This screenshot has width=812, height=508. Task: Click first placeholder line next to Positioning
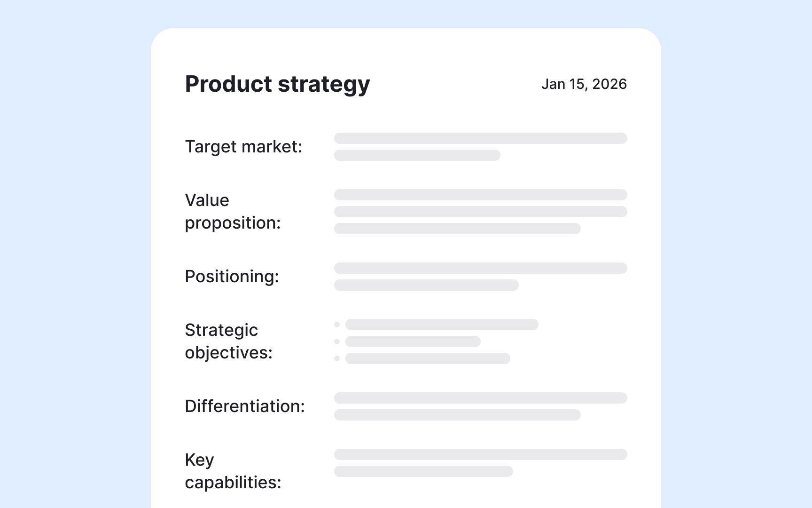(x=480, y=268)
